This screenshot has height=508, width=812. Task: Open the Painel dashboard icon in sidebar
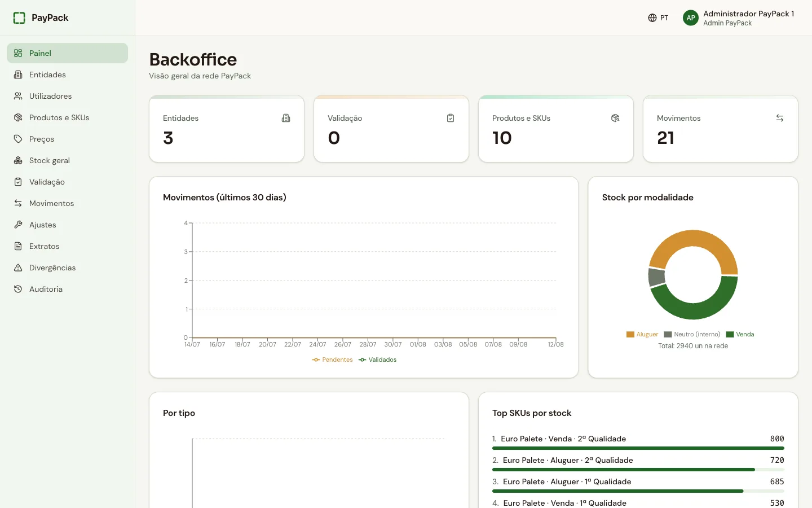coord(18,53)
